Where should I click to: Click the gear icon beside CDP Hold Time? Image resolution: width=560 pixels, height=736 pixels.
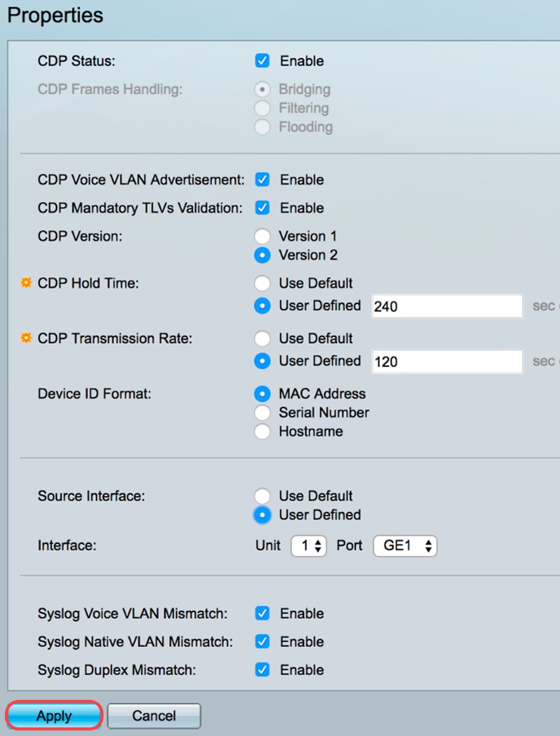pyautogui.click(x=26, y=283)
